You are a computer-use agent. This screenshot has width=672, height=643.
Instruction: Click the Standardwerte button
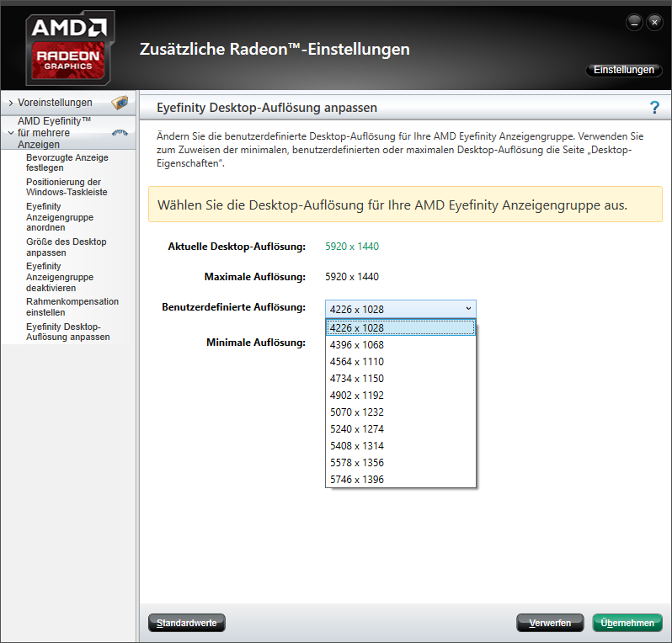coord(186,623)
